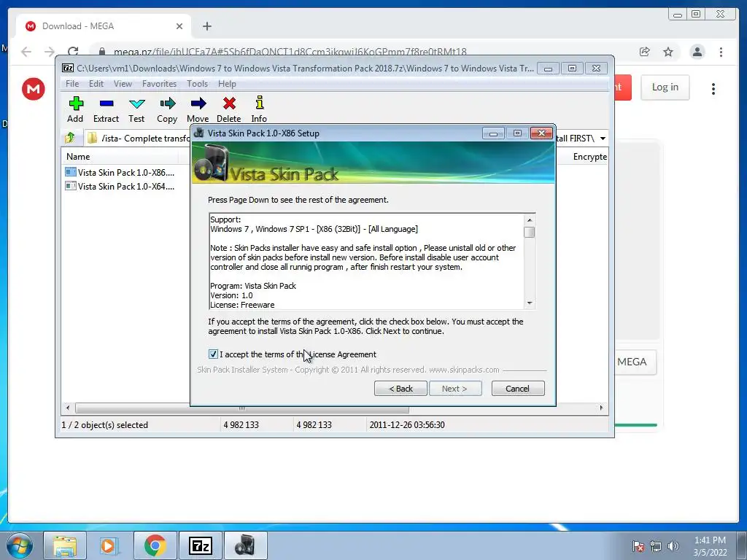Go back in Chrome navigation

pos(26,52)
